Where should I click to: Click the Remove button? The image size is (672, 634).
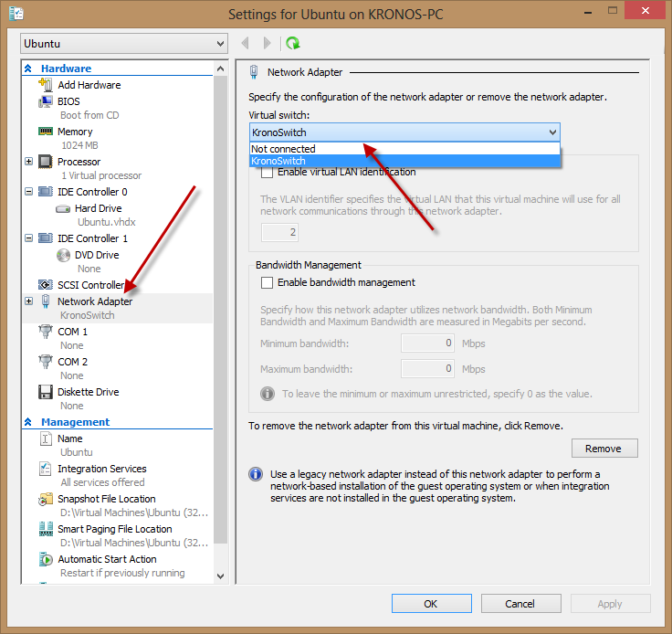(x=604, y=449)
